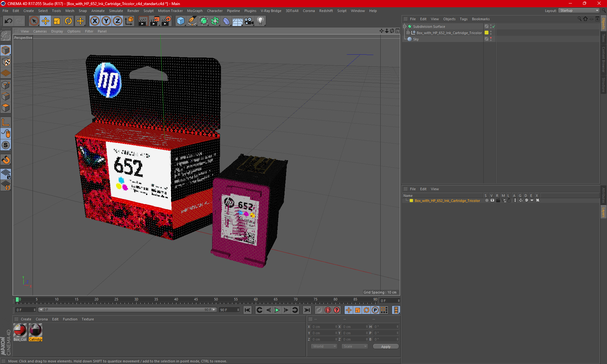Select Catridge material thumbnail
The image size is (607, 364).
tap(35, 331)
